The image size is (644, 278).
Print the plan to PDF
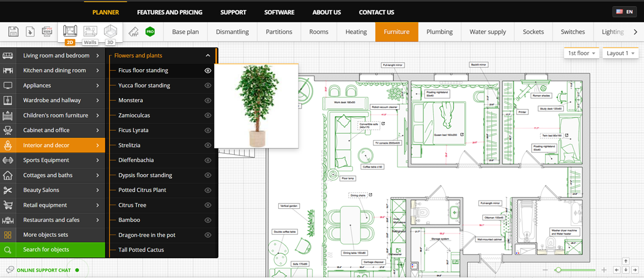[x=47, y=32]
